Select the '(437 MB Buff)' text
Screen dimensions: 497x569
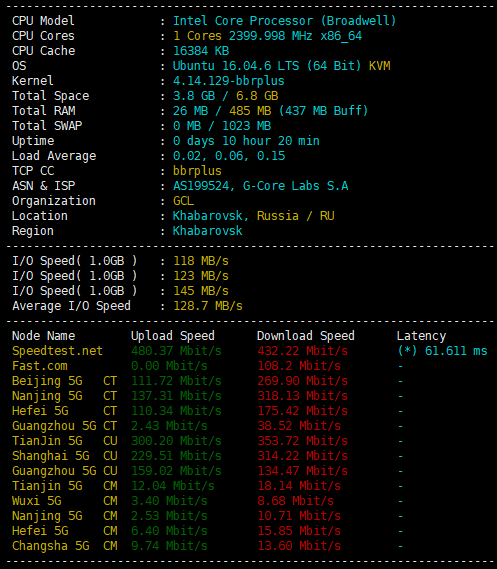coord(323,111)
